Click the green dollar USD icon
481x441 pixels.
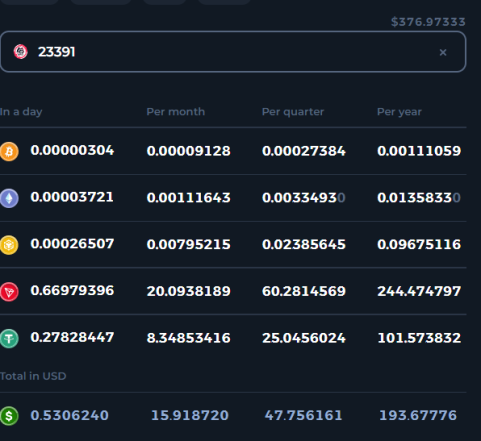(9, 416)
